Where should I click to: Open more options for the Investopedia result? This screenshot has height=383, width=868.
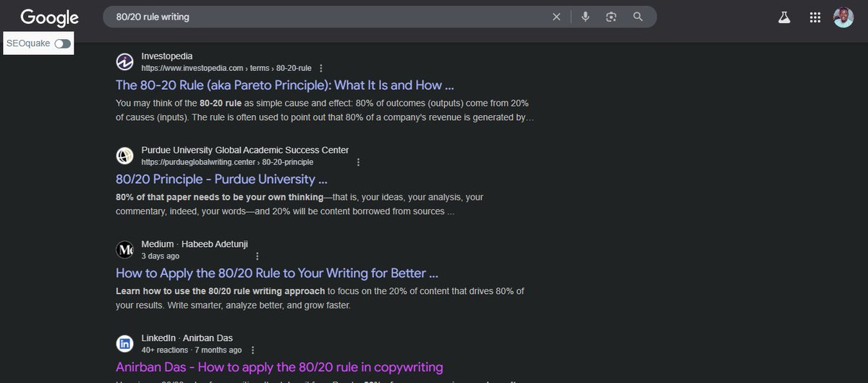(321, 68)
